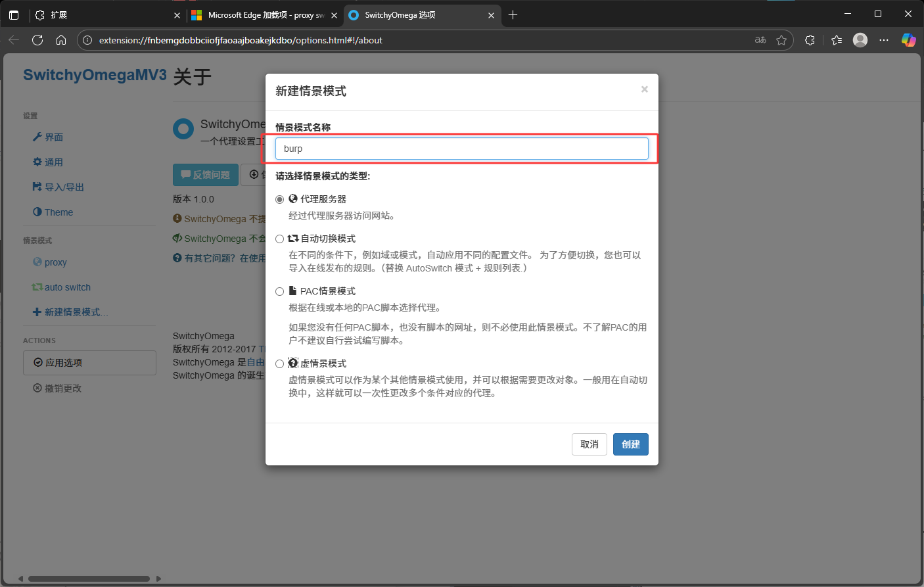Click the browser home icon
924x587 pixels.
click(61, 40)
